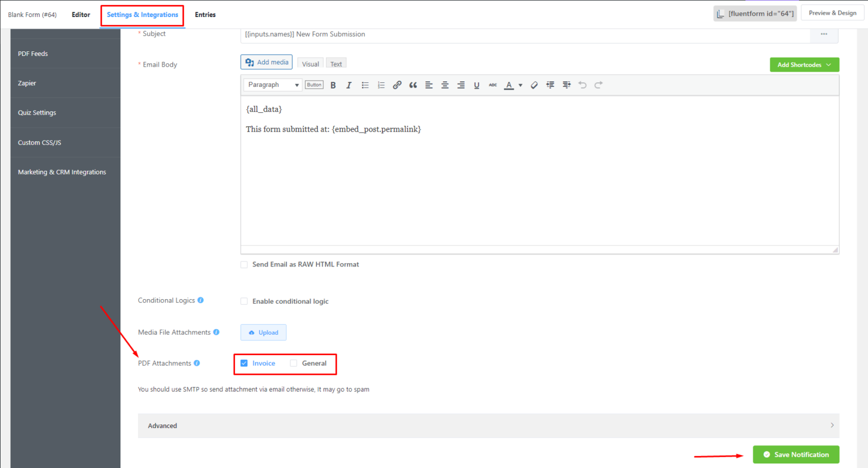Apply the Bulleted list icon
This screenshot has height=468, width=868.
(x=365, y=85)
